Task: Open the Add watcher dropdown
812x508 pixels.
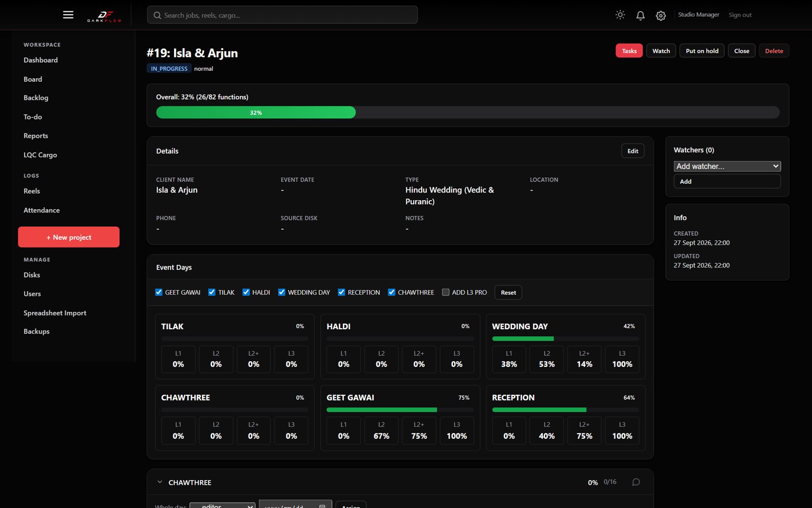Action: (x=727, y=166)
